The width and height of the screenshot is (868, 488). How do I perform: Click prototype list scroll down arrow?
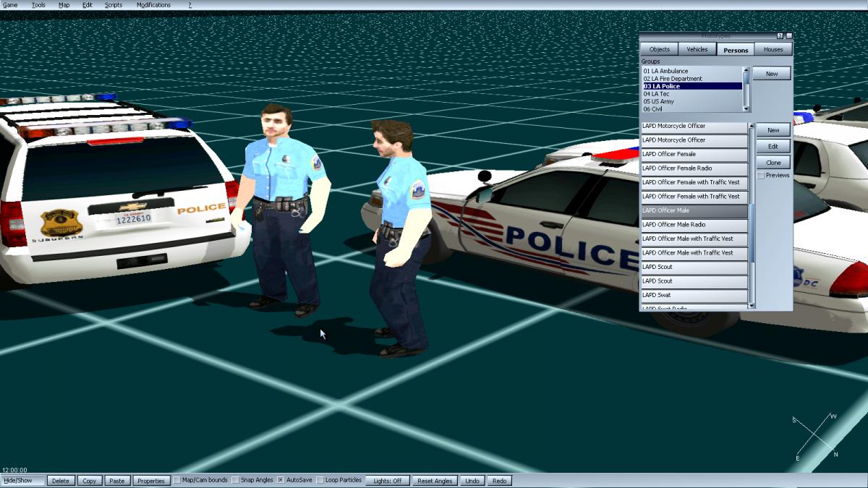coord(752,306)
